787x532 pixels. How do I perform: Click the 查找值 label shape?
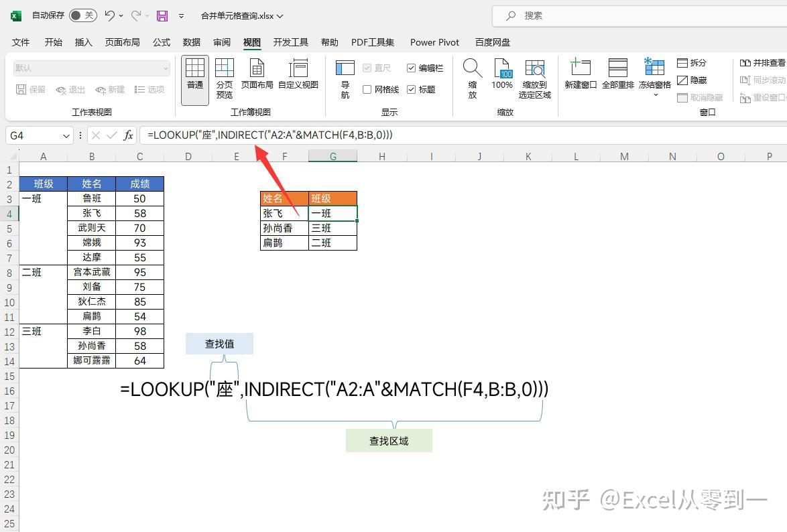click(219, 344)
